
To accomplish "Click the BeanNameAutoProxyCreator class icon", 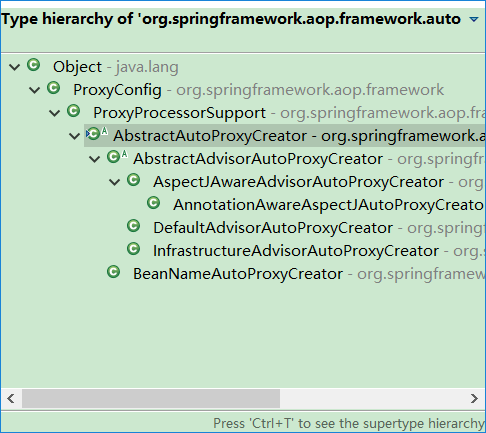I will [113, 272].
